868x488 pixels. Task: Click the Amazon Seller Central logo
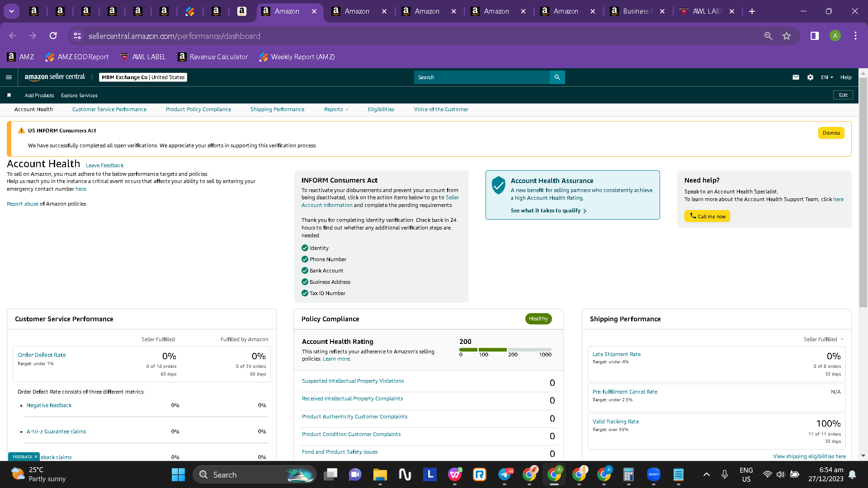(x=55, y=77)
